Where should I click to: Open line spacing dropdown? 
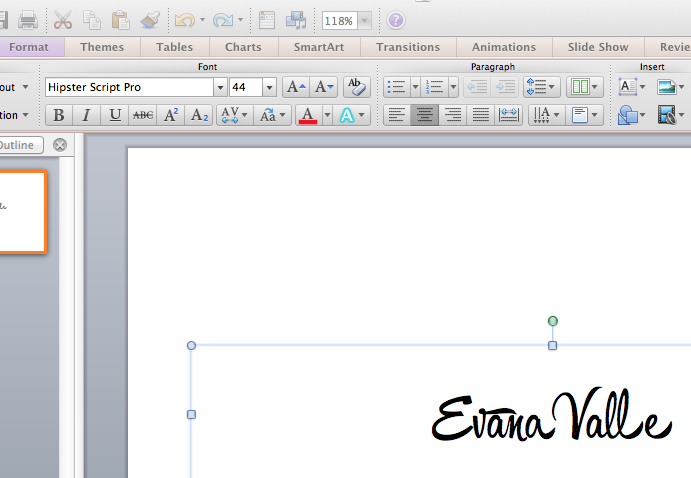542,87
